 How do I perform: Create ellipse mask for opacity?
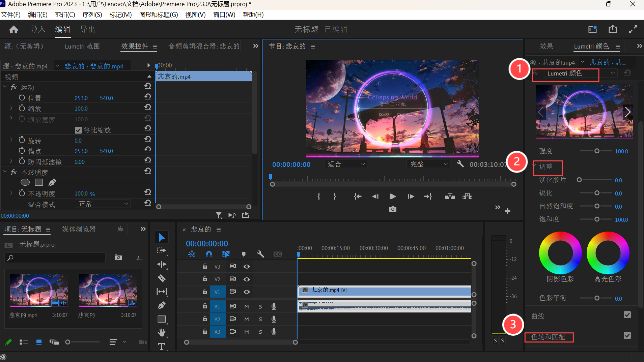pyautogui.click(x=25, y=182)
